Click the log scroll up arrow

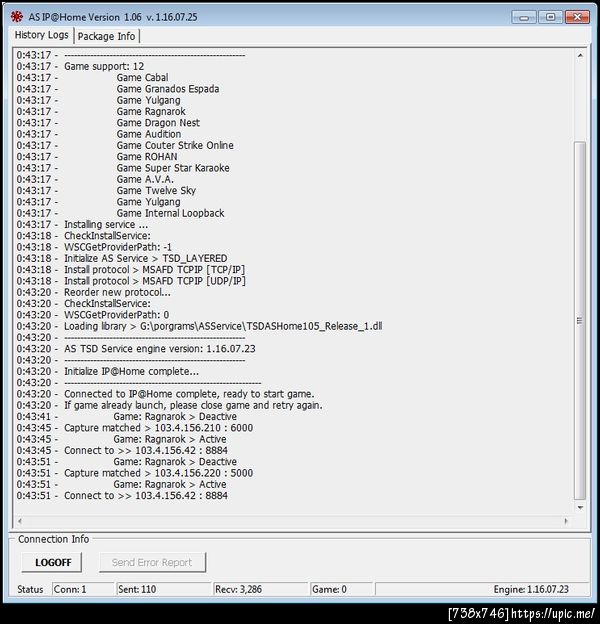click(580, 56)
